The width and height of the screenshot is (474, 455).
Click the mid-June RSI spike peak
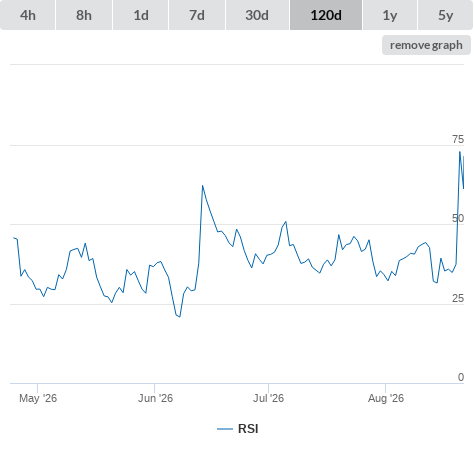(x=202, y=186)
